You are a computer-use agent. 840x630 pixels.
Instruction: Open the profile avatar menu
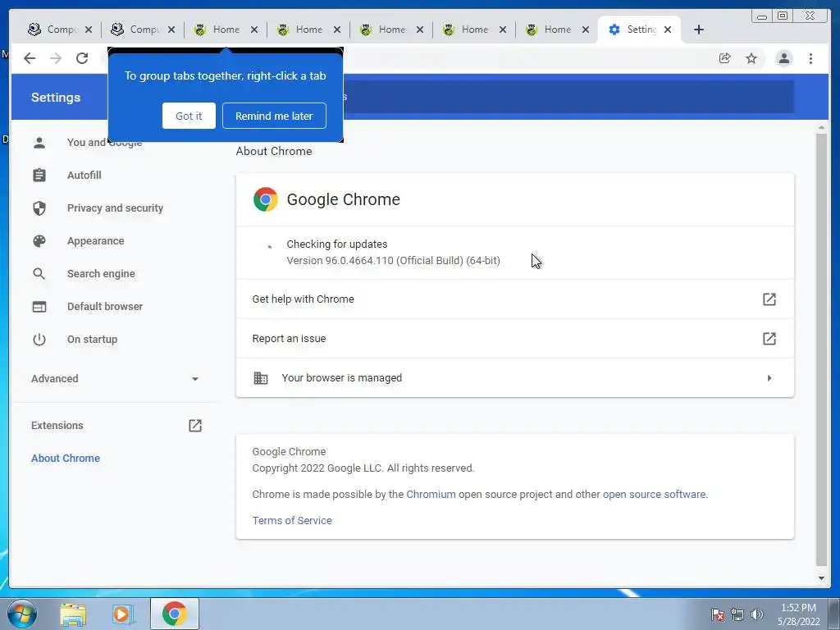pyautogui.click(x=783, y=58)
